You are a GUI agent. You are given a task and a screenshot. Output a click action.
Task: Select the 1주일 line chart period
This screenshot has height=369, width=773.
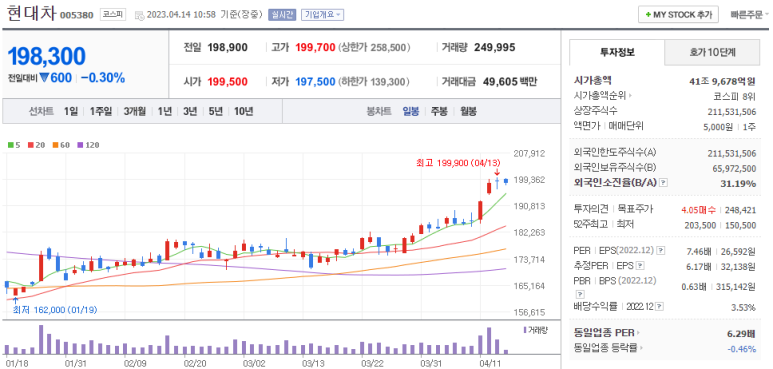(x=101, y=111)
